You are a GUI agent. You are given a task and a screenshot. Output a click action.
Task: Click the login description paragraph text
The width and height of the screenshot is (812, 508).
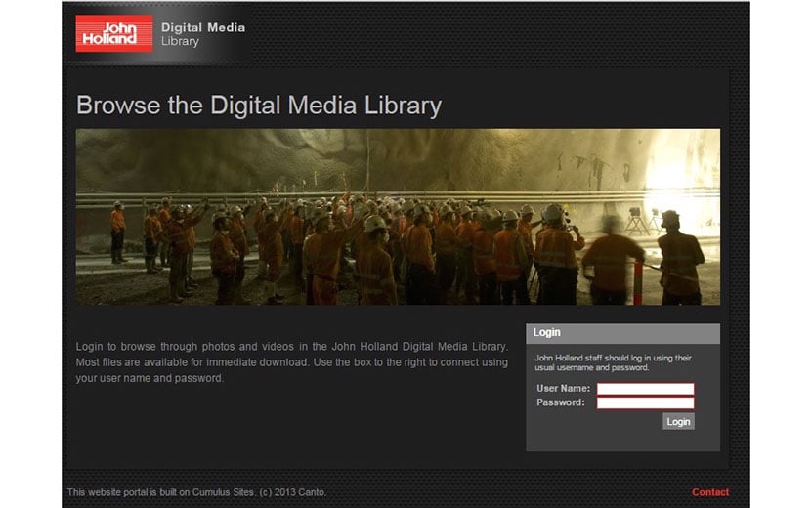(291, 362)
